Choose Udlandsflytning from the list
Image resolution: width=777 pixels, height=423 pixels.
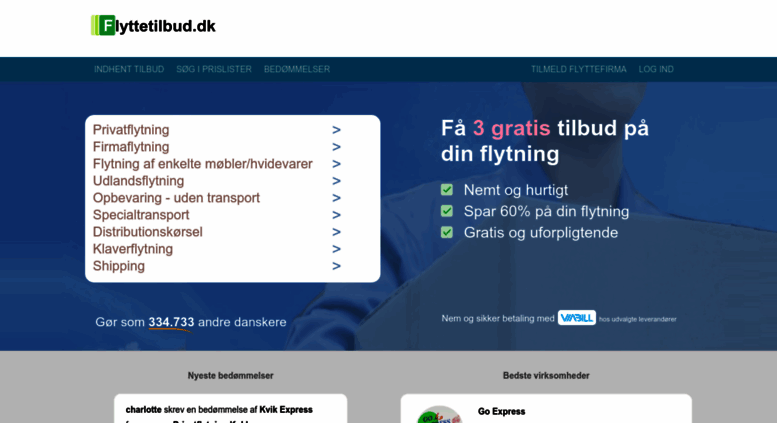138,181
